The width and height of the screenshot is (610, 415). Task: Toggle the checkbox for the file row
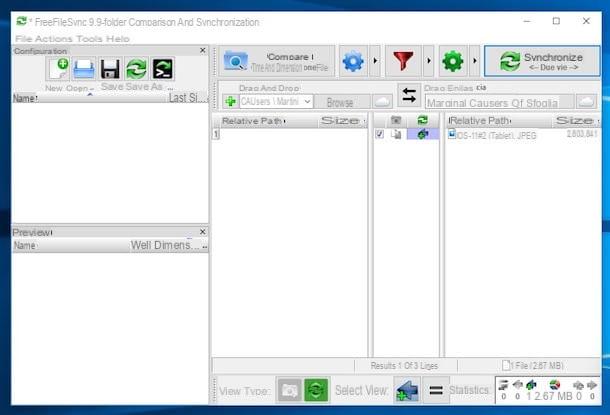[380, 134]
